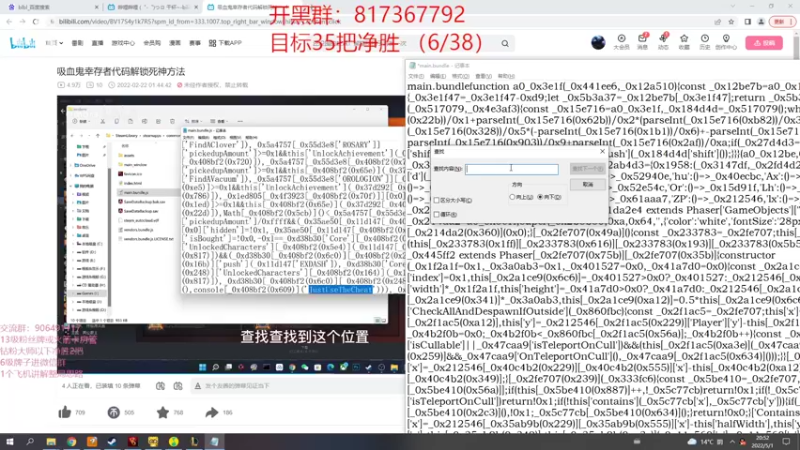Add video to favorites with star icon
This screenshot has width=800, height=450.
coord(163,412)
